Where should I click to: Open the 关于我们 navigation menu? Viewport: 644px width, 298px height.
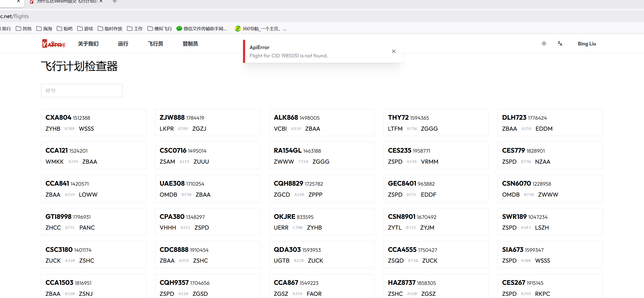point(88,44)
